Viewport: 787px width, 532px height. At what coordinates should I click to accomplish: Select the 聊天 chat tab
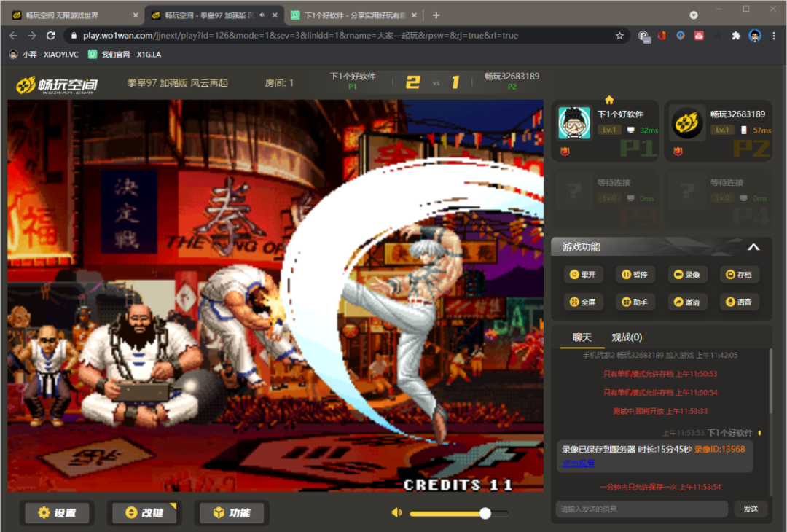[582, 337]
